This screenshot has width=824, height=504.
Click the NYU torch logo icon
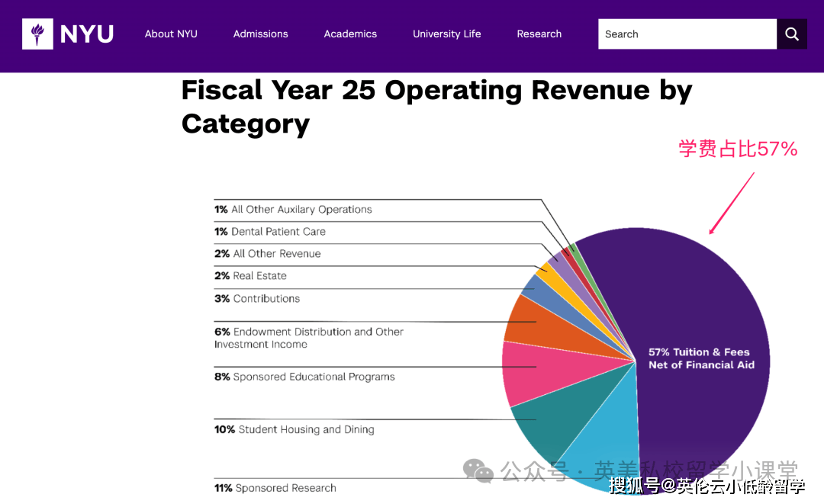(37, 34)
